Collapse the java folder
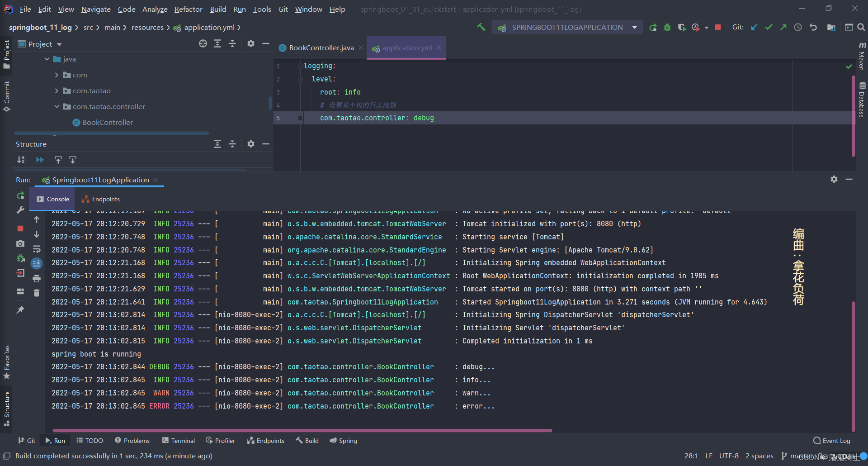 (x=47, y=59)
